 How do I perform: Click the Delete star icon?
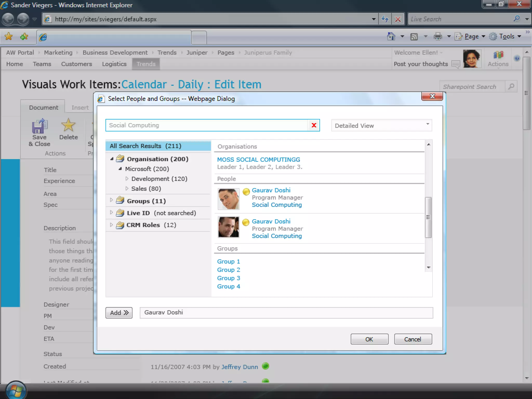[x=68, y=125]
